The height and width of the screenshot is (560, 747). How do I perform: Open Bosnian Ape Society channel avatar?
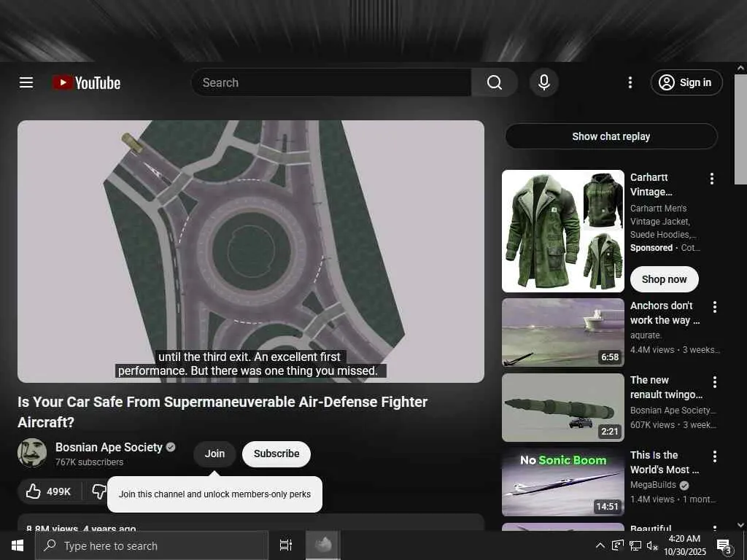tap(32, 453)
